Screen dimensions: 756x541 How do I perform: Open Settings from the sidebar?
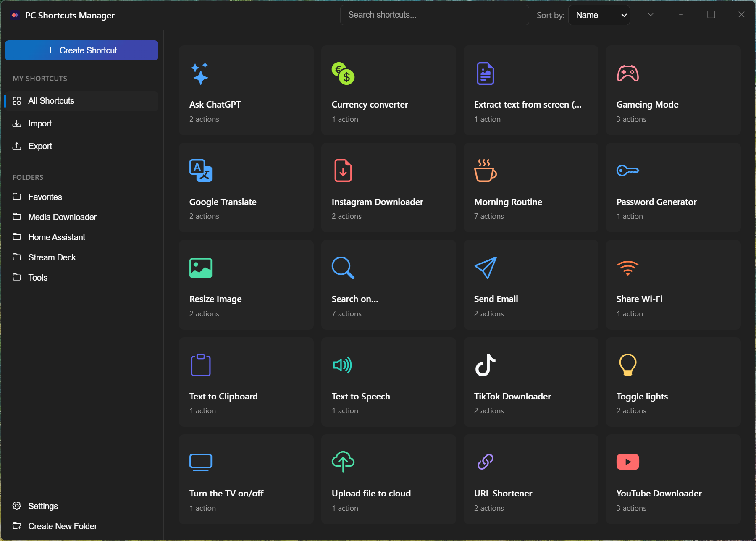point(43,506)
